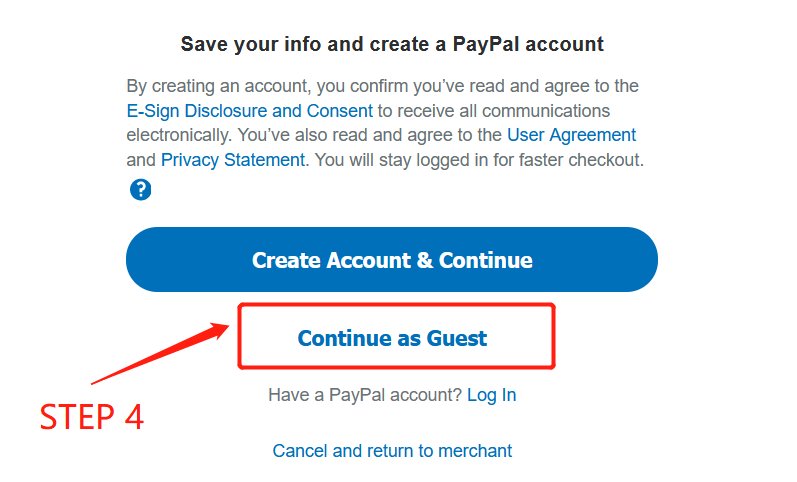Click the blue question mark help icon
This screenshot has width=797, height=482.
point(141,189)
